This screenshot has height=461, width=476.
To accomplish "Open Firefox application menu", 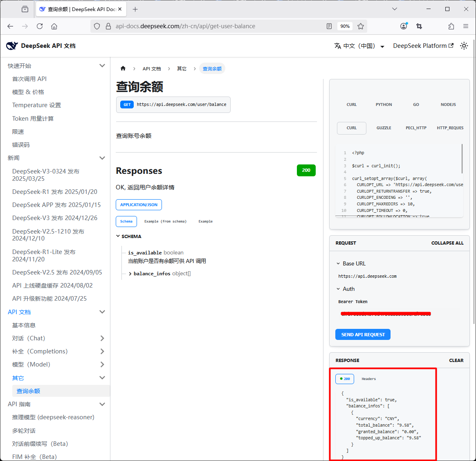I will (x=466, y=27).
